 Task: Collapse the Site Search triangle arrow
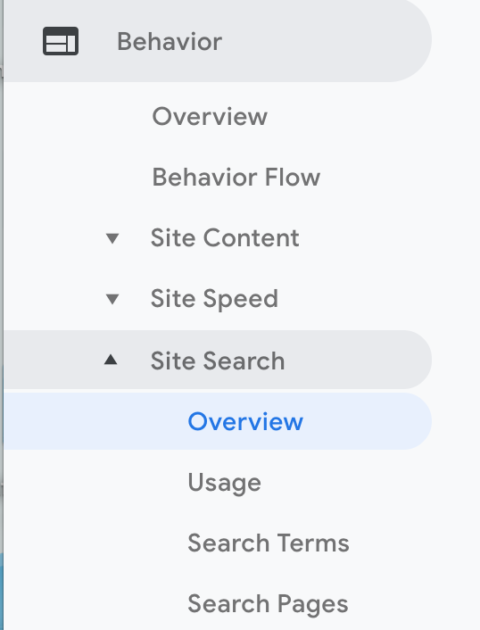pyautogui.click(x=111, y=360)
